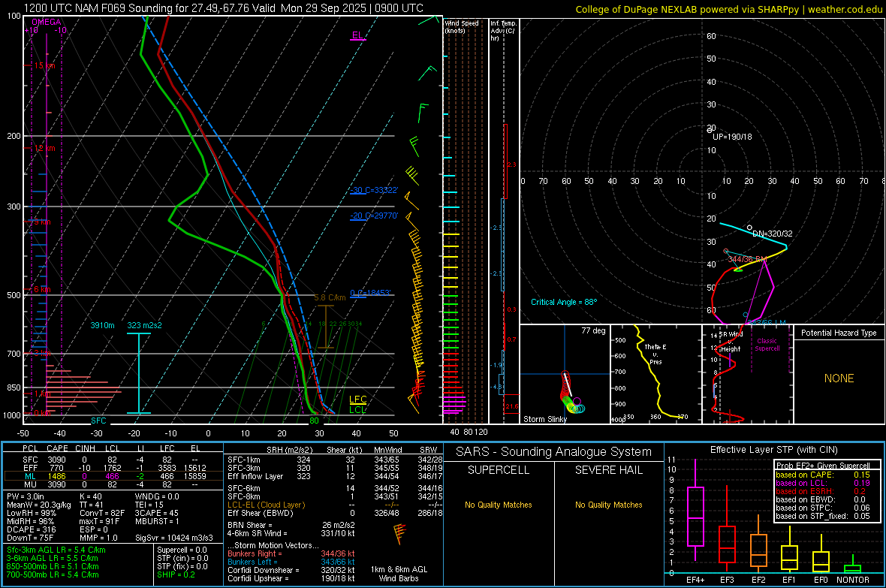Click the SigSvr = 10424 m3/s3 value
This screenshot has width=886, height=588.
(x=174, y=538)
